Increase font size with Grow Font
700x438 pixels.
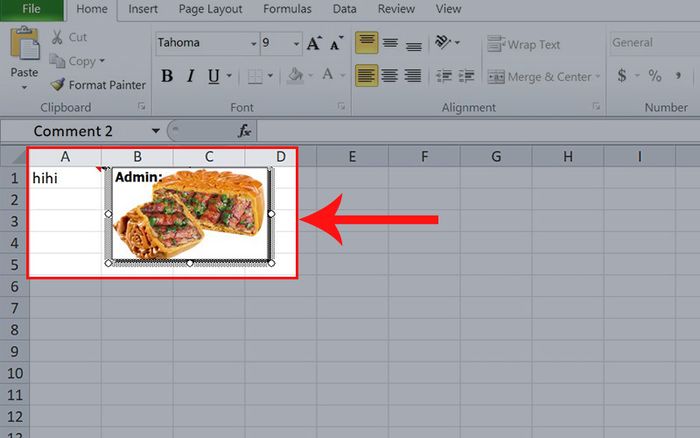click(x=314, y=43)
